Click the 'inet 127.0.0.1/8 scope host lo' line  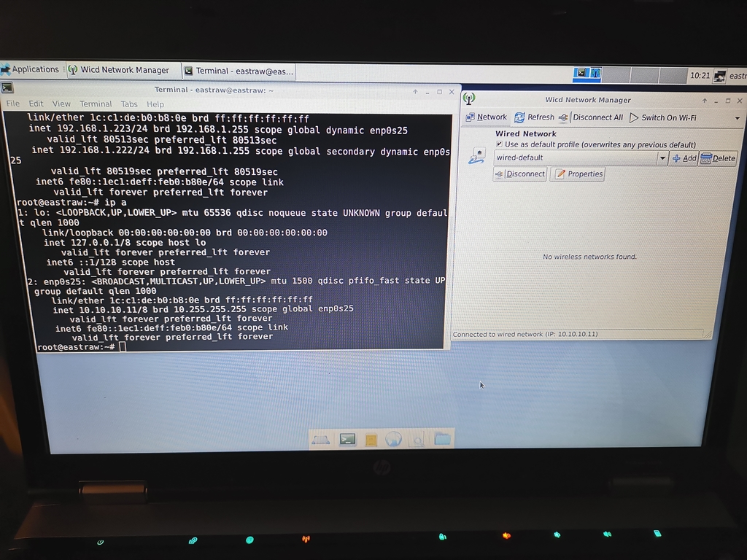click(125, 242)
